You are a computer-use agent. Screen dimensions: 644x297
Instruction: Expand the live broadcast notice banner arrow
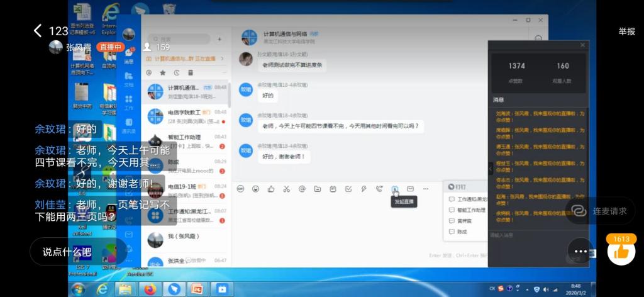[221, 59]
